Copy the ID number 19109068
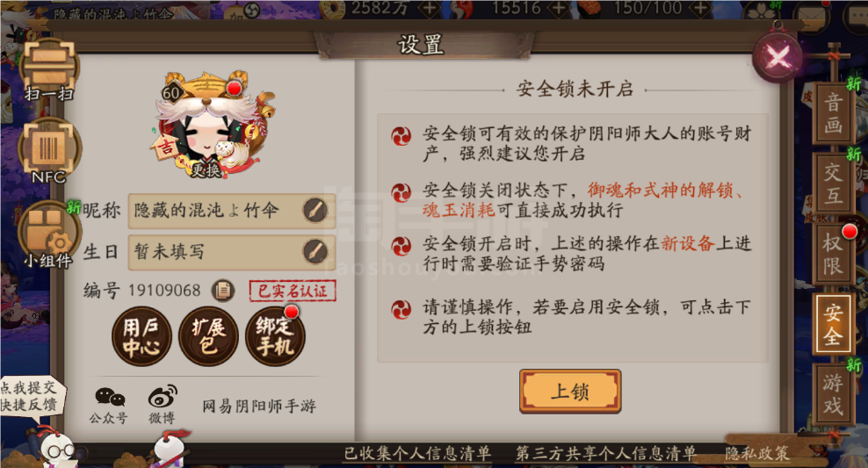Viewport: 868px width, 468px height. [x=223, y=290]
